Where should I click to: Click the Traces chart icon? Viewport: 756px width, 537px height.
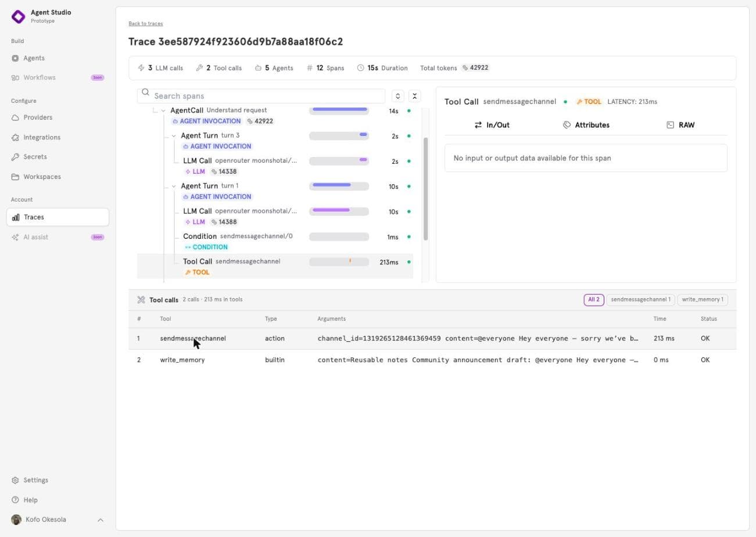point(15,217)
